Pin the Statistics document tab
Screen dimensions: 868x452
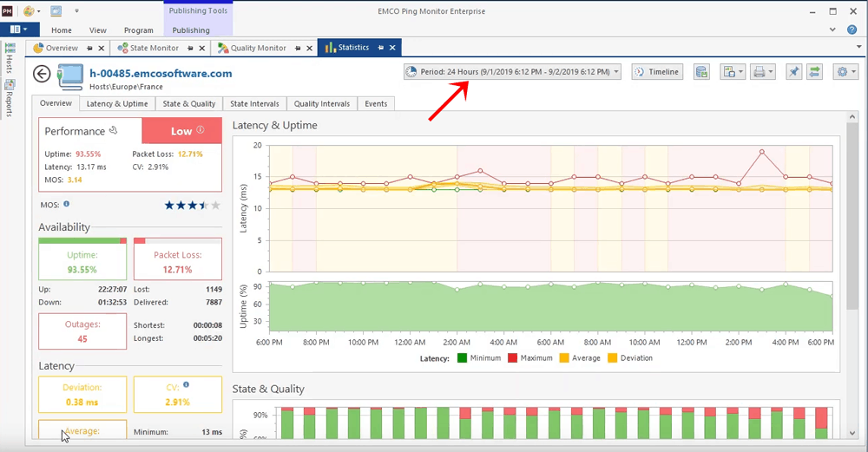pyautogui.click(x=381, y=48)
